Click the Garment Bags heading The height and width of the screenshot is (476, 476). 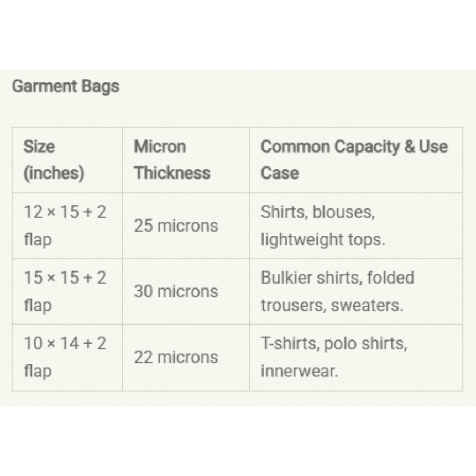point(65,86)
